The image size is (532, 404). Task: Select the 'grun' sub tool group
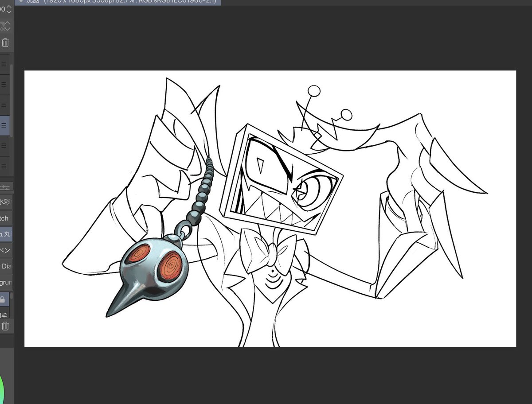(6, 282)
